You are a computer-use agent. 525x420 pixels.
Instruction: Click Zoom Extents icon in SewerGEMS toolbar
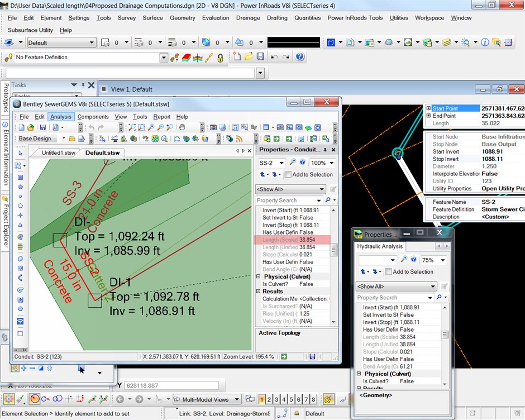tap(132, 127)
